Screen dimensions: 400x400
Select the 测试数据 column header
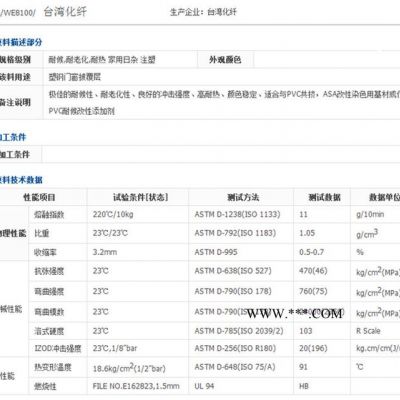tap(324, 197)
